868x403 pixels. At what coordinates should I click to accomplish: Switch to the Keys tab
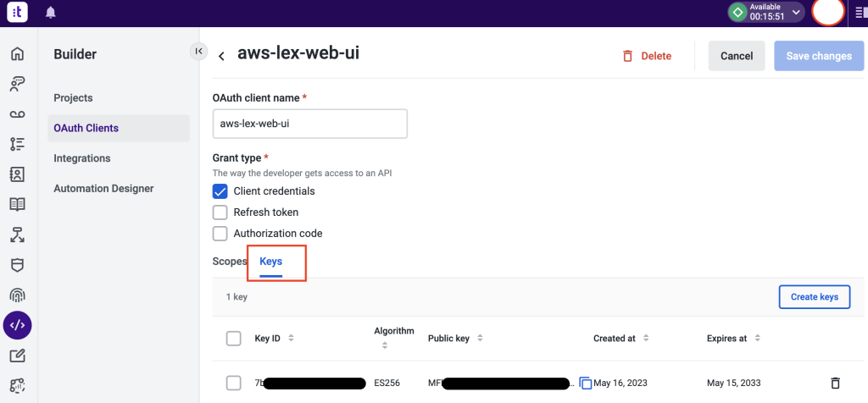click(270, 262)
